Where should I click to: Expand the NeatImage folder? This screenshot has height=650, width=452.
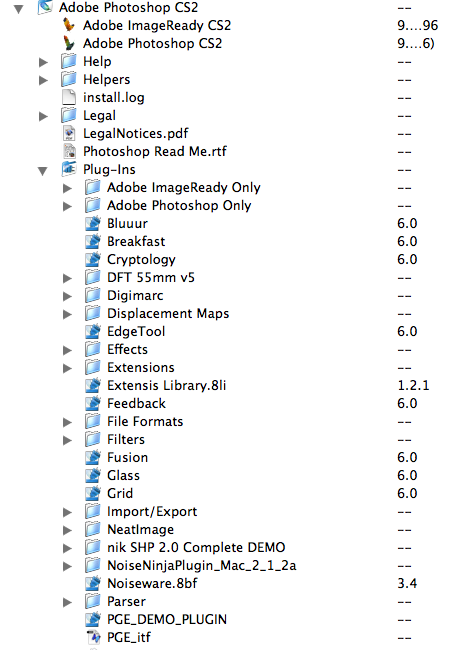click(67, 530)
